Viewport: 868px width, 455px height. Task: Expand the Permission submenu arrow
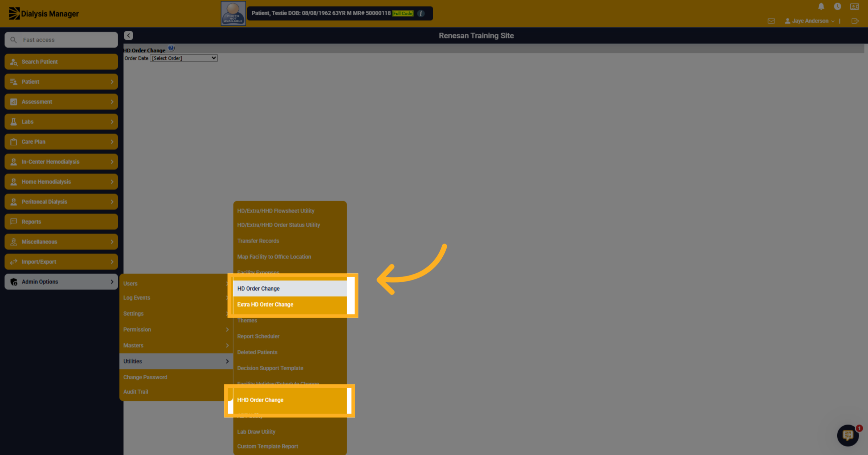[227, 329]
